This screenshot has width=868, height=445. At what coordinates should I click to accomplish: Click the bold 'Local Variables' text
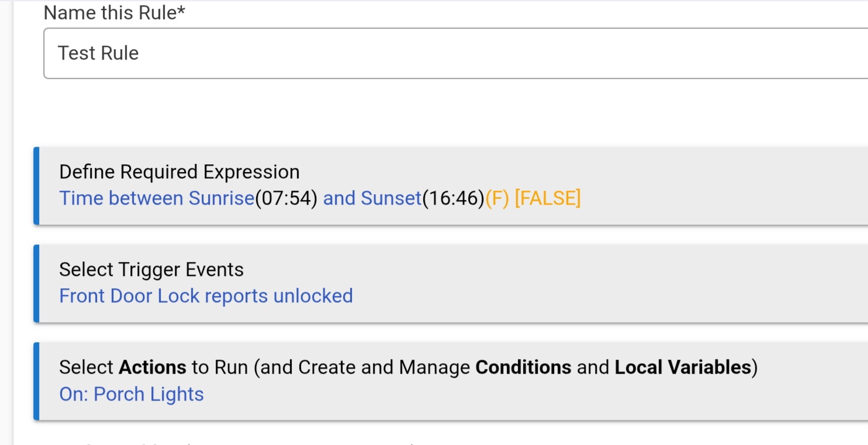tap(682, 367)
